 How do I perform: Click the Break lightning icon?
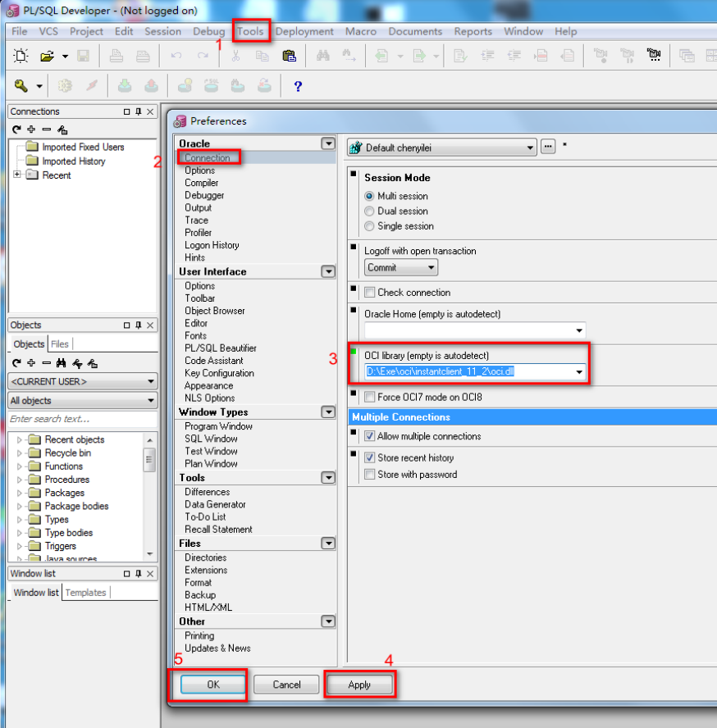[x=92, y=86]
